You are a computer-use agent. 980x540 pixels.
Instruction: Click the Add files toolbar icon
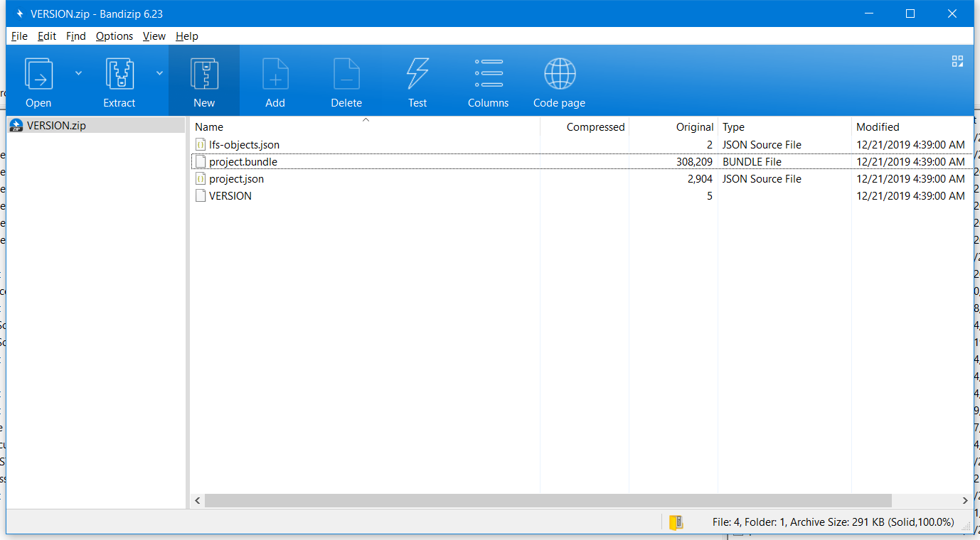(x=275, y=73)
